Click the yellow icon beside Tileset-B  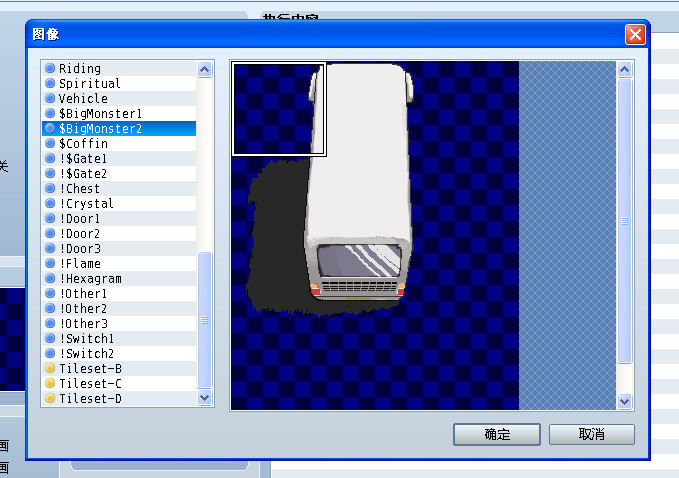[50, 368]
